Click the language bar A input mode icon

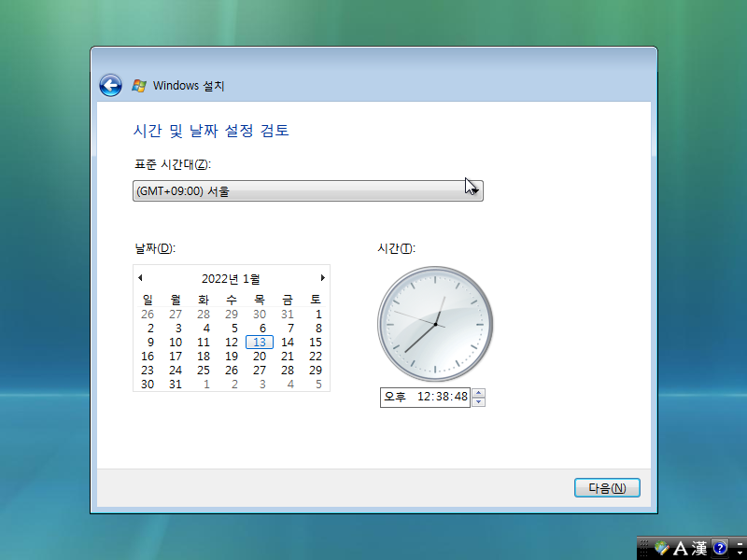(x=681, y=548)
